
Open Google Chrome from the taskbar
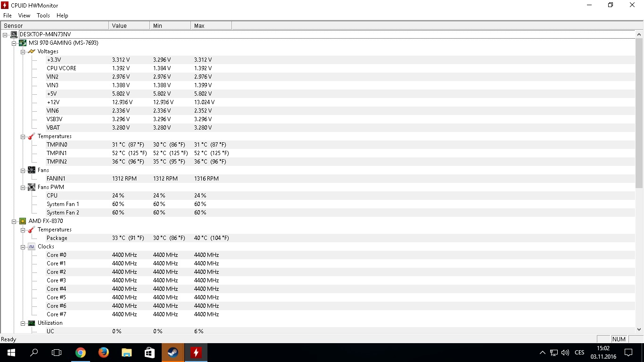(81, 352)
